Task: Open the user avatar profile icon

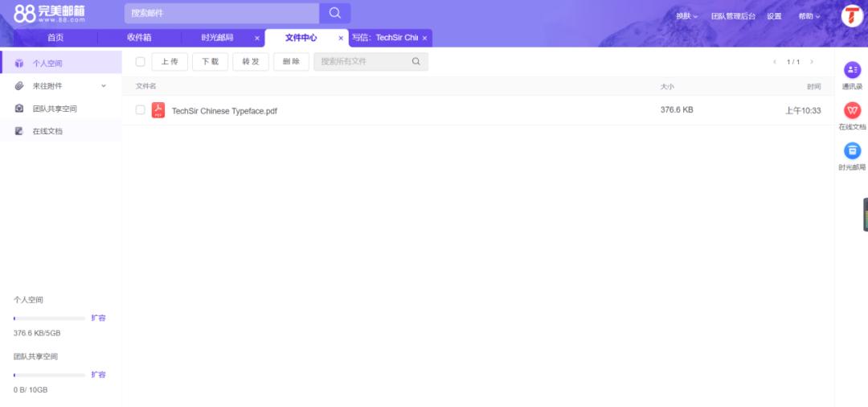Action: click(x=852, y=15)
